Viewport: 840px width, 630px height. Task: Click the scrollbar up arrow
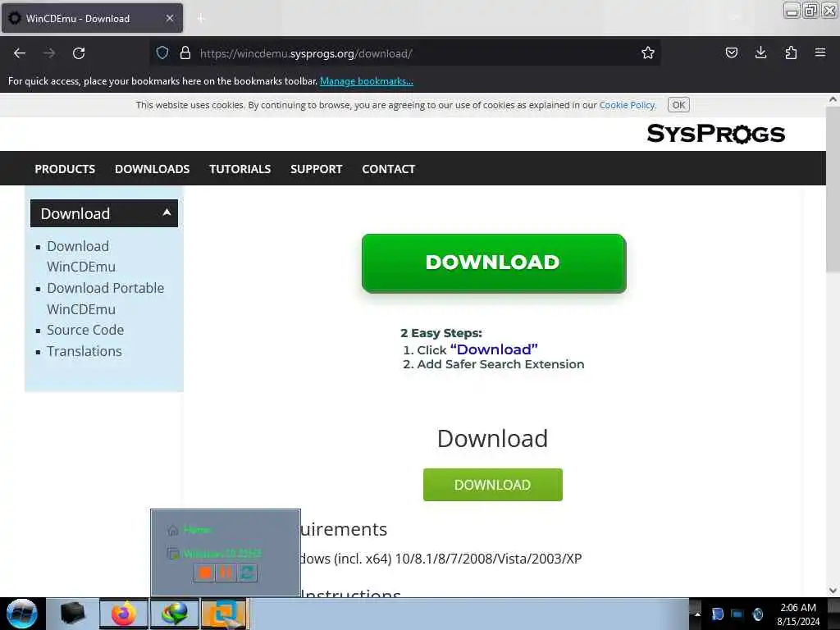pos(833,99)
